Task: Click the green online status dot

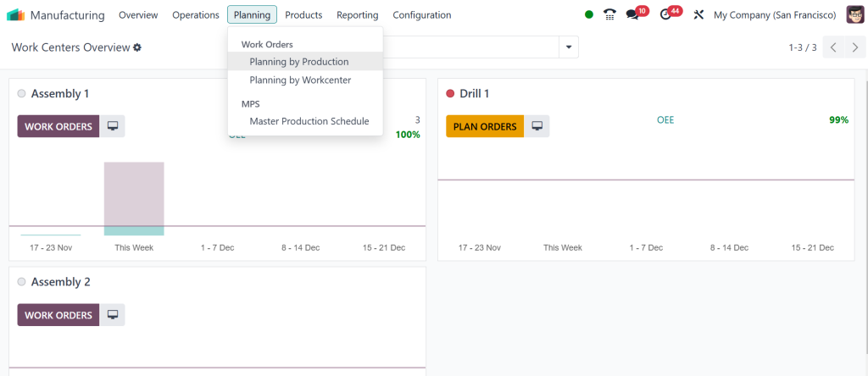Action: pyautogui.click(x=589, y=15)
